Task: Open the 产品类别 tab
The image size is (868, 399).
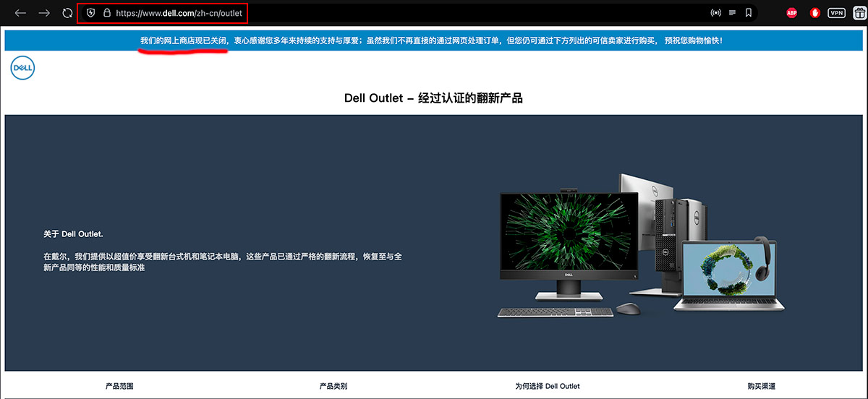Action: pos(333,387)
